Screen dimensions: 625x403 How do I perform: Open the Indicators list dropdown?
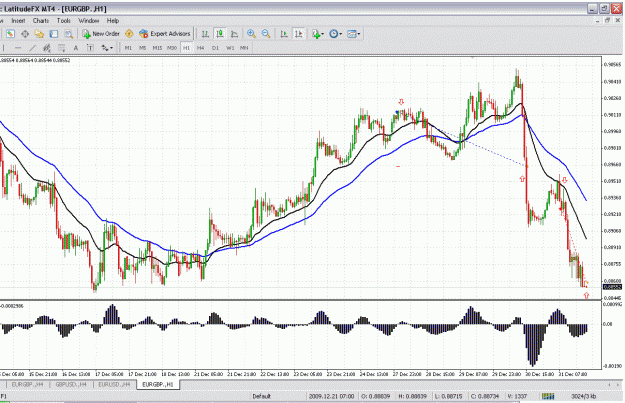[318, 34]
